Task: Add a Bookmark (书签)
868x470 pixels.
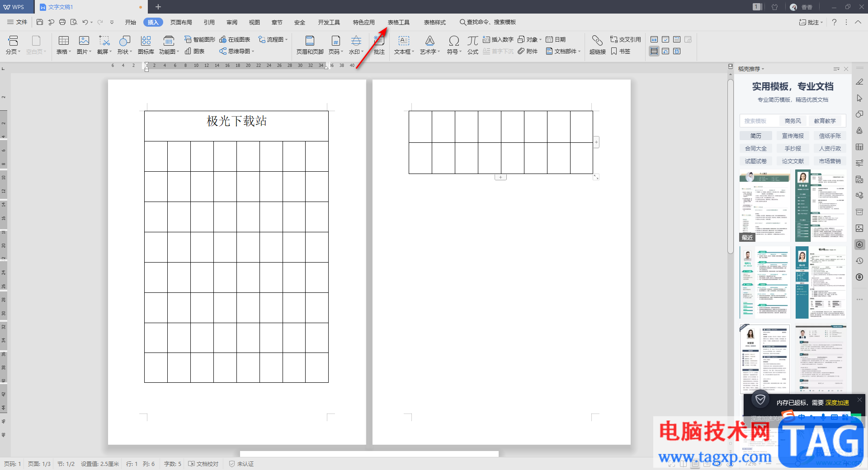Action: (620, 52)
